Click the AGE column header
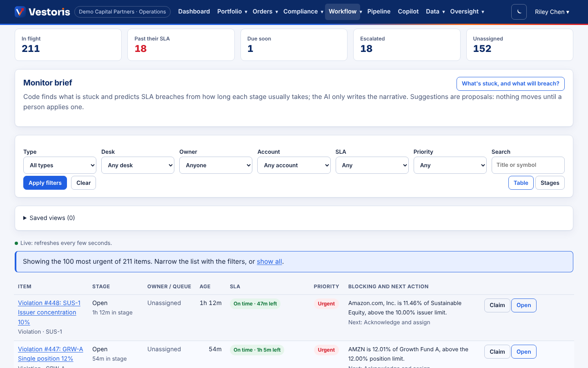Viewport: 588px width, 368px height. coord(205,287)
